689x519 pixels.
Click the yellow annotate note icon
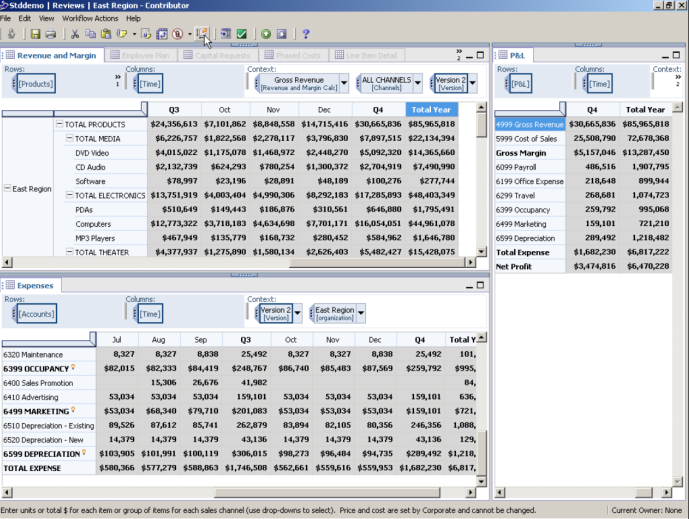point(122,34)
